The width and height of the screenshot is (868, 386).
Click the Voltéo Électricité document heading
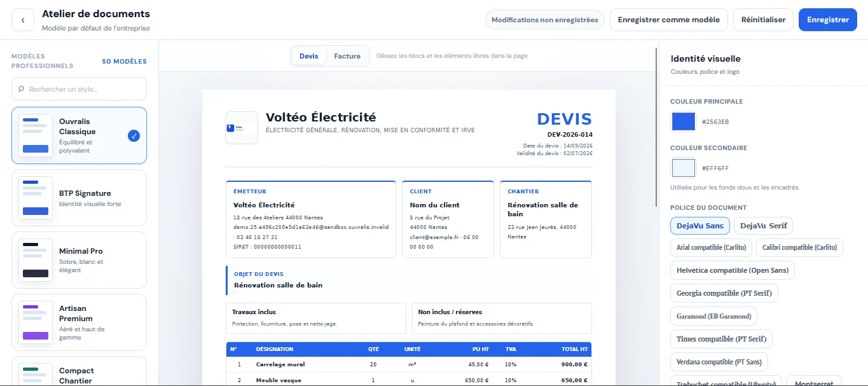tap(320, 118)
